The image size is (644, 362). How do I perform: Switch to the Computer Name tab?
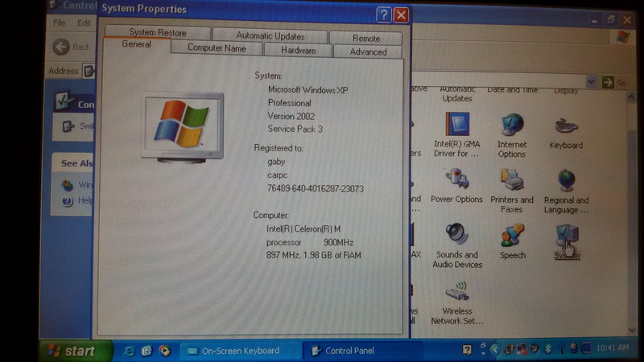click(x=217, y=48)
